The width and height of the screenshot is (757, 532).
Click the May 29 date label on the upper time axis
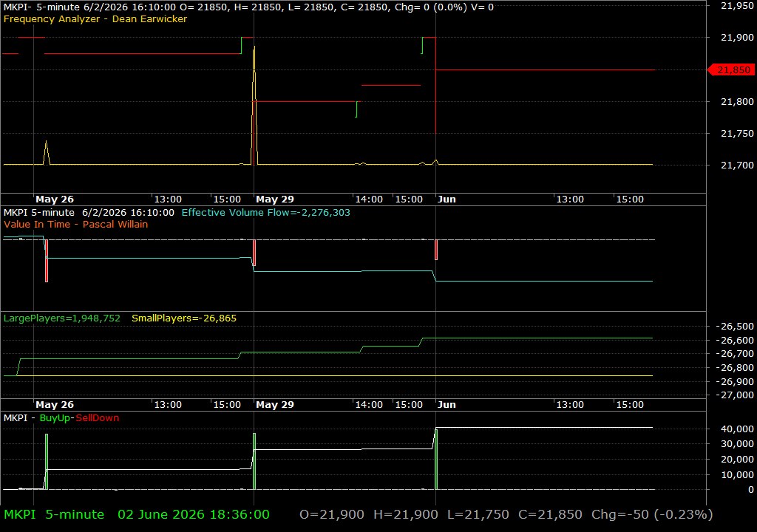(275, 199)
